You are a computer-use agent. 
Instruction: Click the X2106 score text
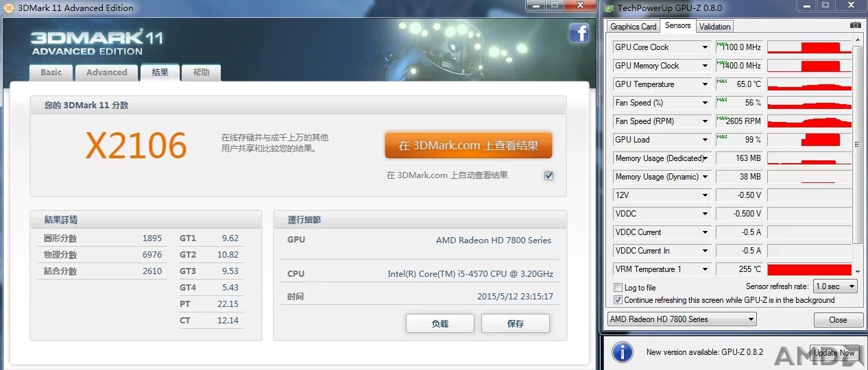point(136,145)
